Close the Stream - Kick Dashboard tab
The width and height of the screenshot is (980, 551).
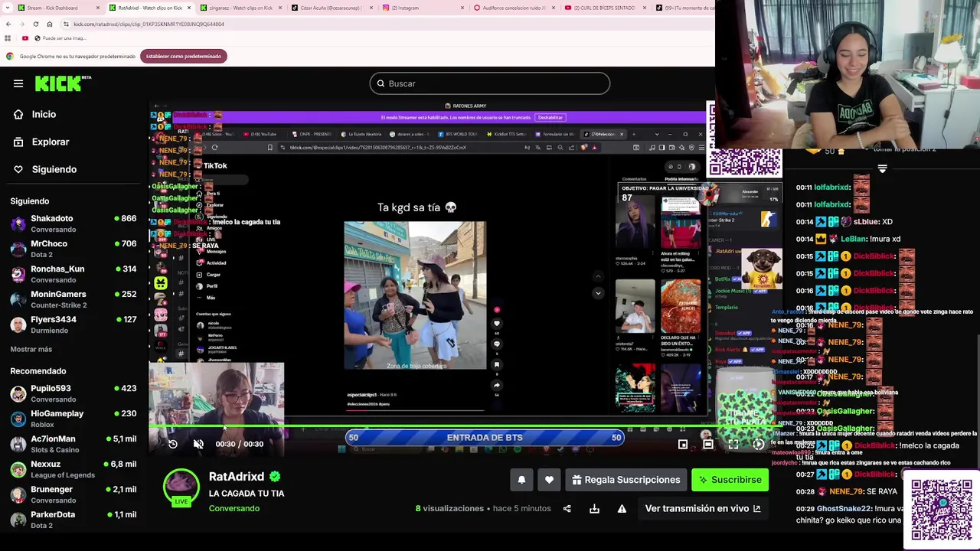[x=98, y=8]
